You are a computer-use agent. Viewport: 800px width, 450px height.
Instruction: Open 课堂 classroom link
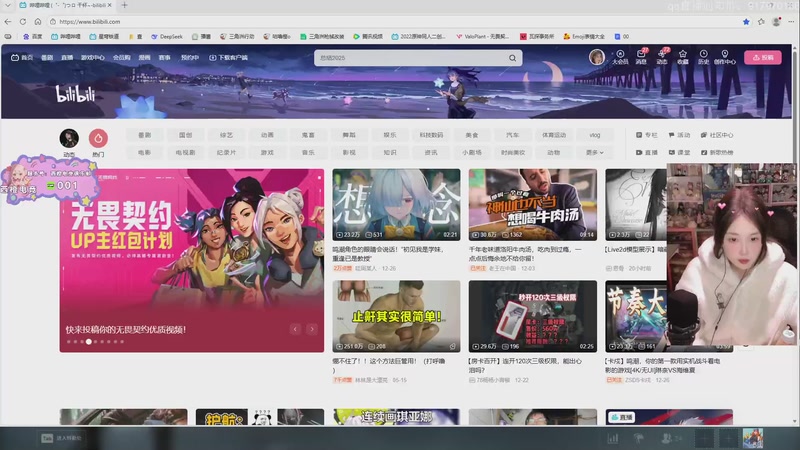pyautogui.click(x=679, y=153)
